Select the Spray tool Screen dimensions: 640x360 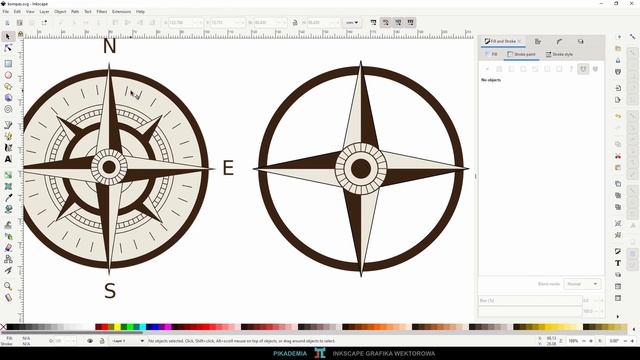[x=8, y=236]
